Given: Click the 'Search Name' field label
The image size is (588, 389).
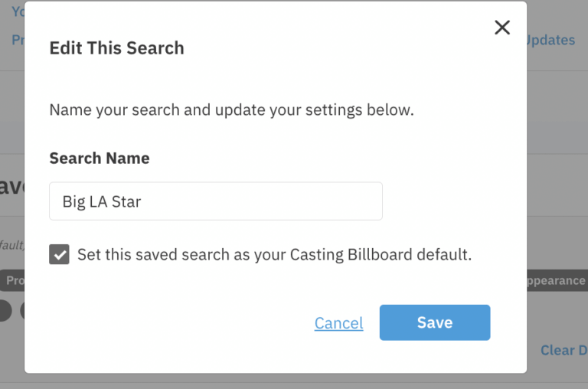Looking at the screenshot, I should [100, 158].
